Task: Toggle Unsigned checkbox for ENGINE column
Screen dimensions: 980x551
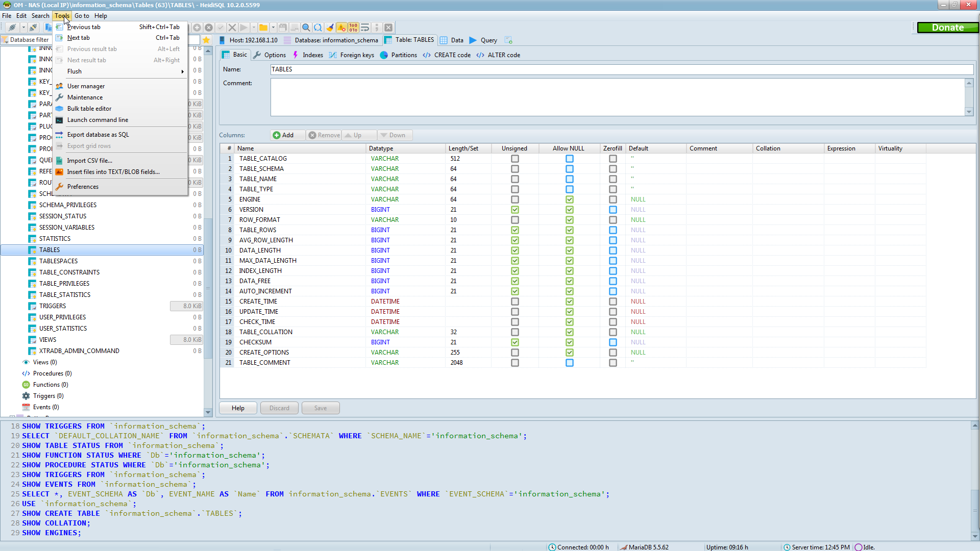Action: pyautogui.click(x=514, y=199)
